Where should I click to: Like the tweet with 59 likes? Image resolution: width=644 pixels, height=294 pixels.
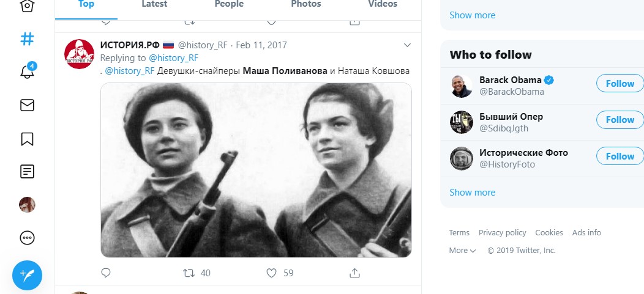pyautogui.click(x=272, y=273)
